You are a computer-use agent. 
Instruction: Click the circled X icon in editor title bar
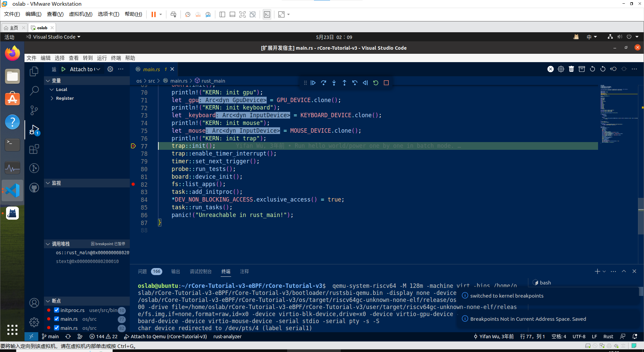click(550, 69)
